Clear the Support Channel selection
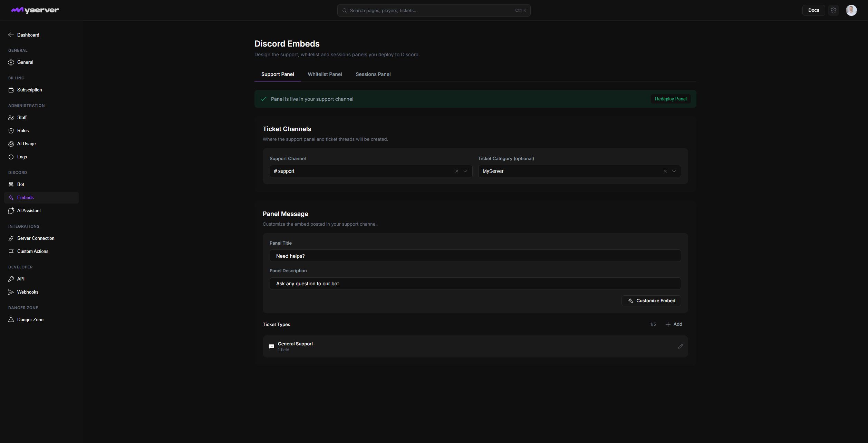Image resolution: width=868 pixels, height=443 pixels. click(456, 171)
